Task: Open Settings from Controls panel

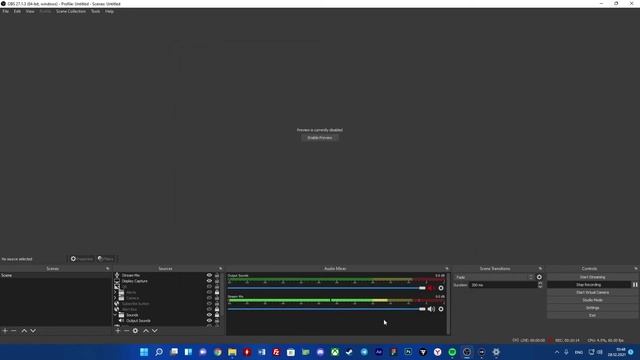Action: [592, 308]
